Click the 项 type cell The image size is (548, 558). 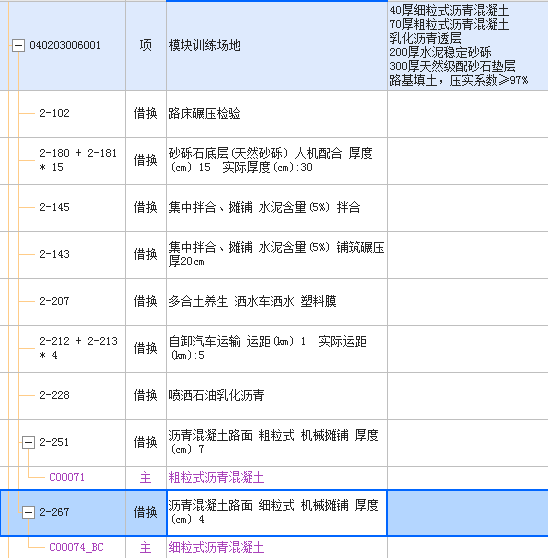click(146, 46)
